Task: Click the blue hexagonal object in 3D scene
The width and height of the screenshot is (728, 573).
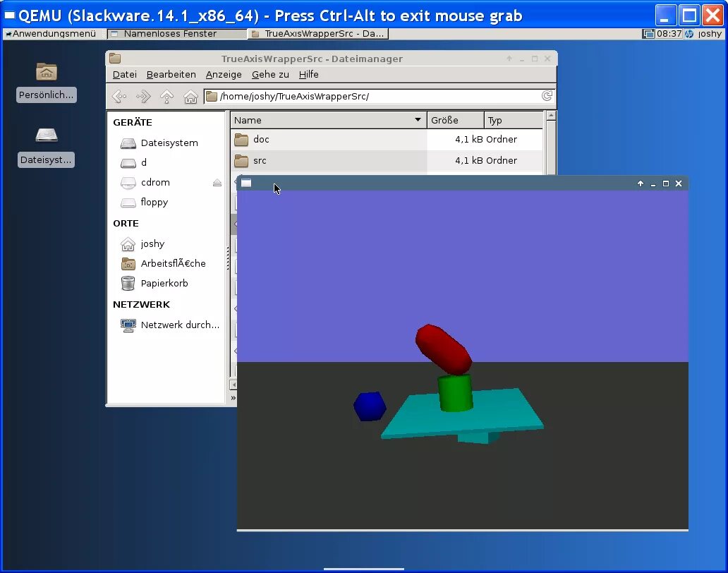Action: (x=370, y=406)
